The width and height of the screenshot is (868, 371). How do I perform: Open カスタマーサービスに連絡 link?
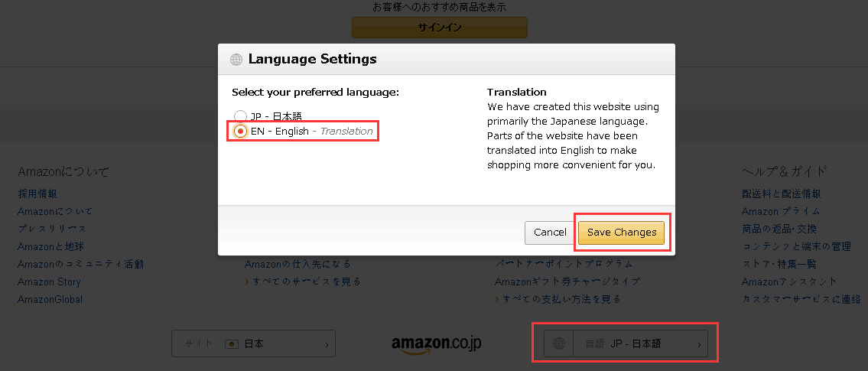pos(801,299)
